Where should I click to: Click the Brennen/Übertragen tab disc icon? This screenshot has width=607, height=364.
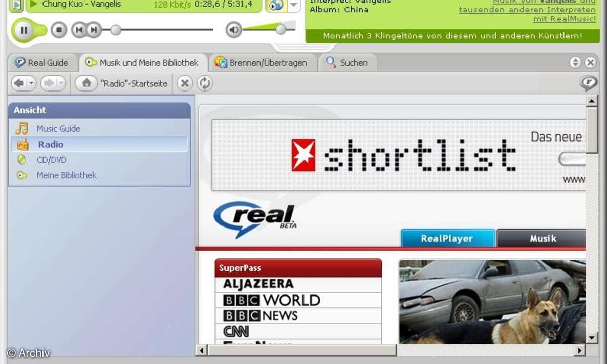pos(221,62)
